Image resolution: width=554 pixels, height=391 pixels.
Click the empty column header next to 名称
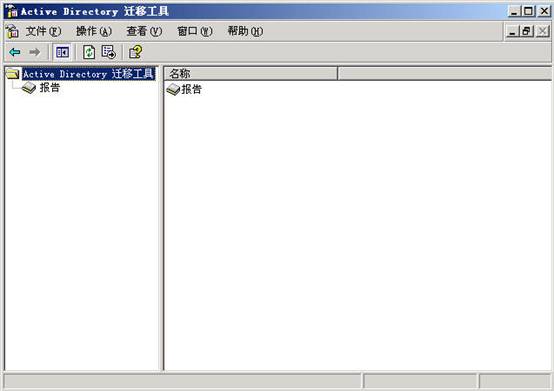[444, 73]
